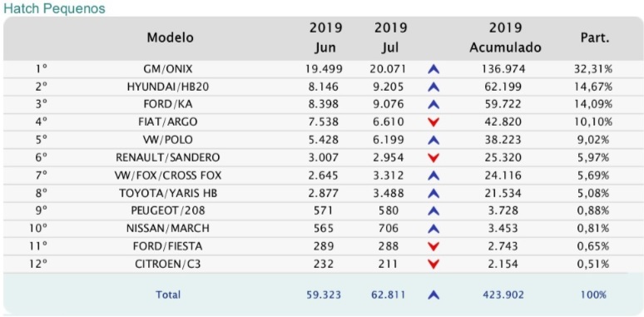Click the blue up arrow for HYUNDAI/HB20
This screenshot has height=317, width=644.
433,87
